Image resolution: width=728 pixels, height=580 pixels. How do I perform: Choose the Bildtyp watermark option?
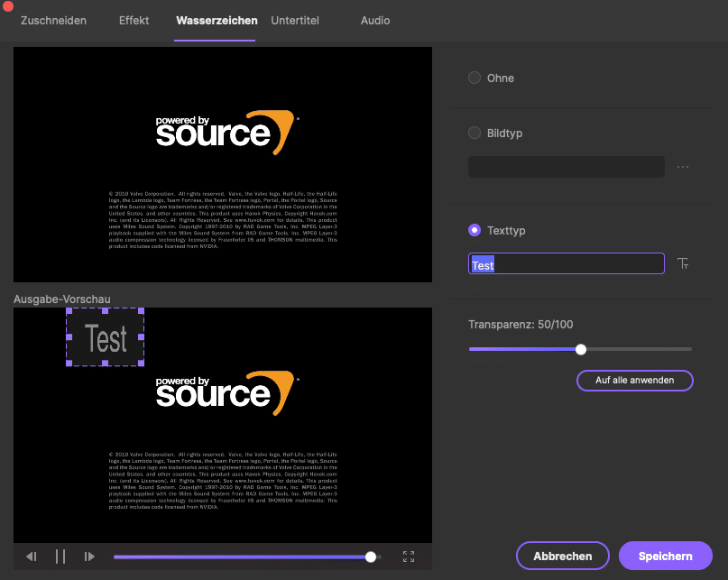475,133
